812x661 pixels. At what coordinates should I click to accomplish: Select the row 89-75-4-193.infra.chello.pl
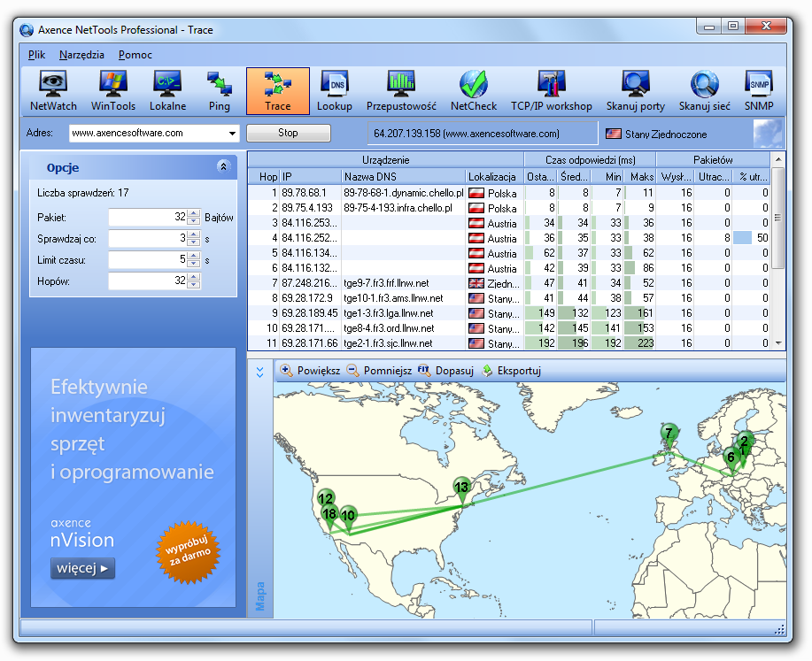(509, 208)
